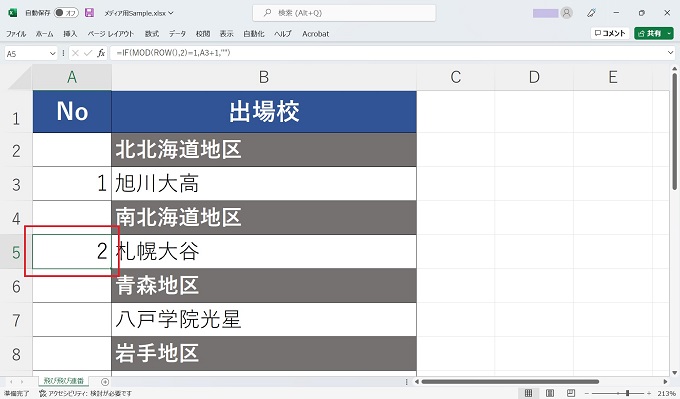Expand the 共有 button dropdown arrow

669,33
